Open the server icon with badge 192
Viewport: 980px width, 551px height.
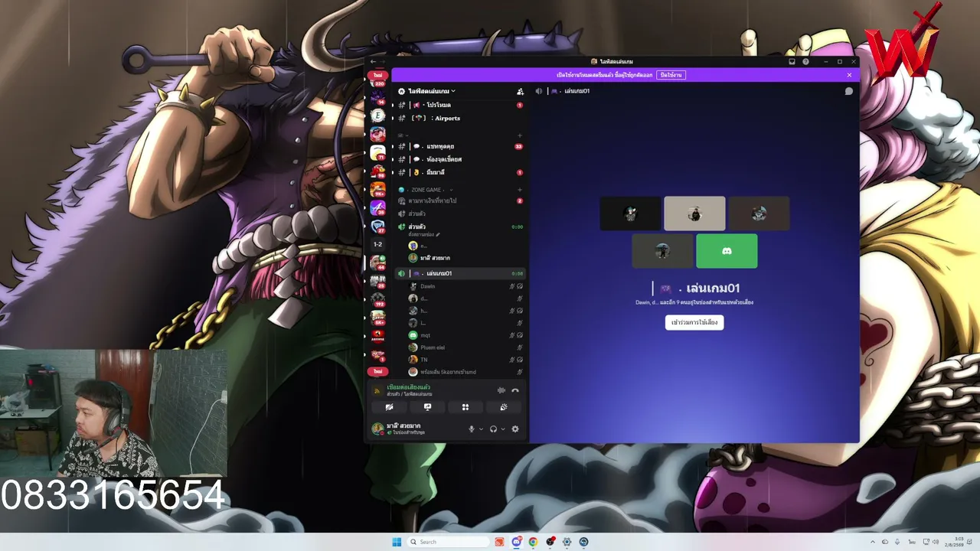click(x=377, y=299)
